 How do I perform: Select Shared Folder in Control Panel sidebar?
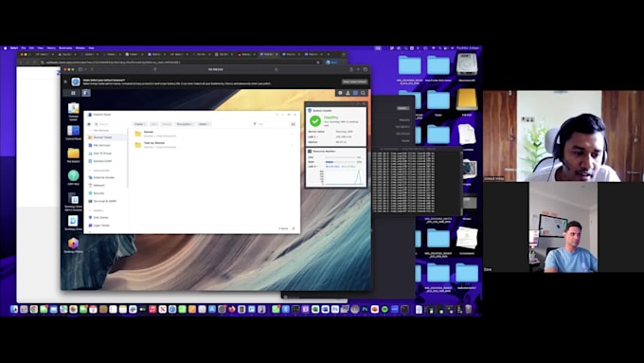tap(106, 137)
